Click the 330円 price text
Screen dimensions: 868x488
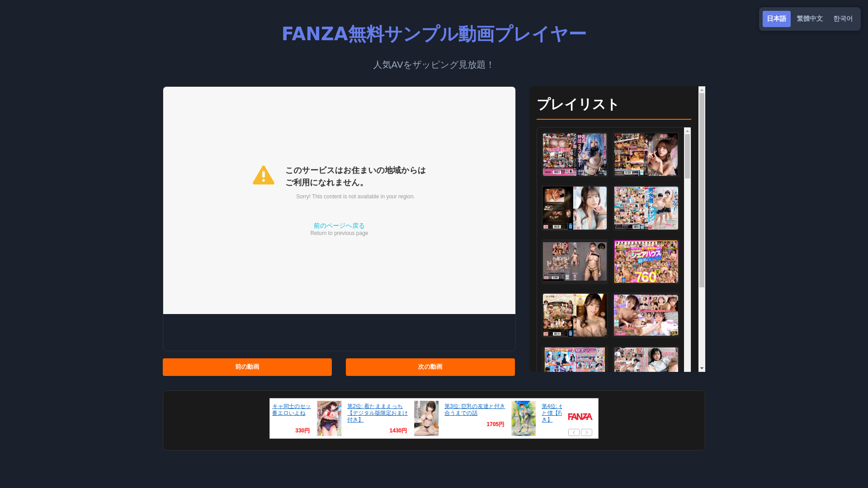click(x=302, y=431)
